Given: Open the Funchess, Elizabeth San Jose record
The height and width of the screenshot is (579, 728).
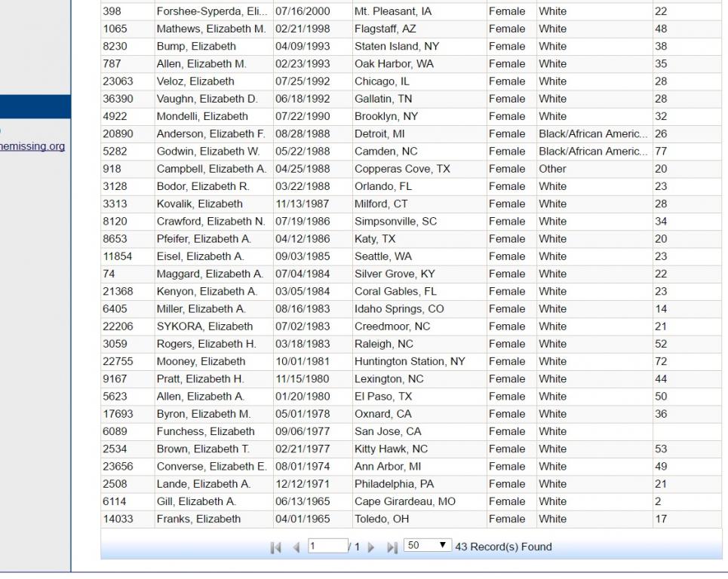Looking at the screenshot, I should 205,431.
